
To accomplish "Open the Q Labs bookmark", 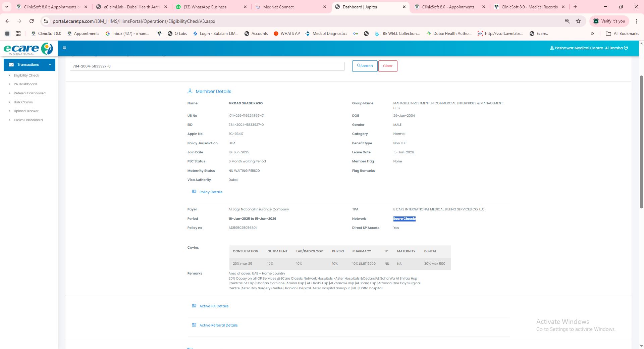I will click(x=177, y=34).
